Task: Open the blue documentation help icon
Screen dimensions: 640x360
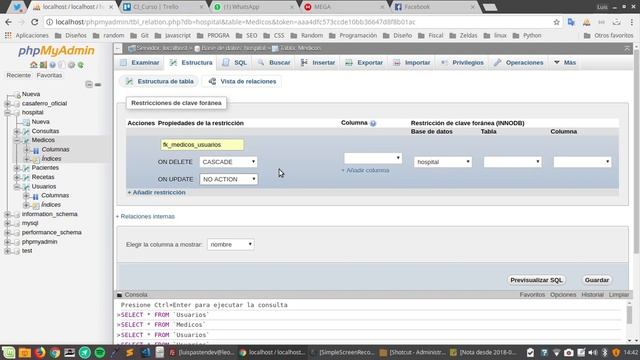Action: point(52,65)
